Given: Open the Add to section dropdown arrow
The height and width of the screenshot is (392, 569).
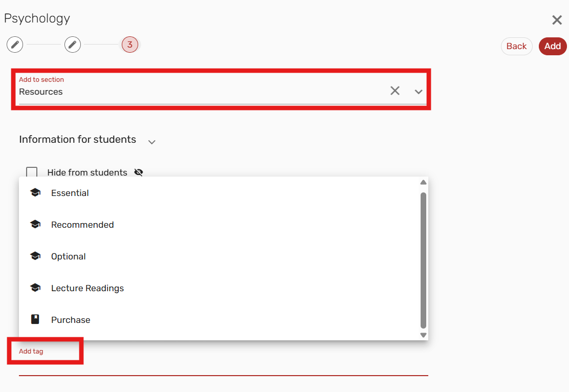Looking at the screenshot, I should 419,92.
